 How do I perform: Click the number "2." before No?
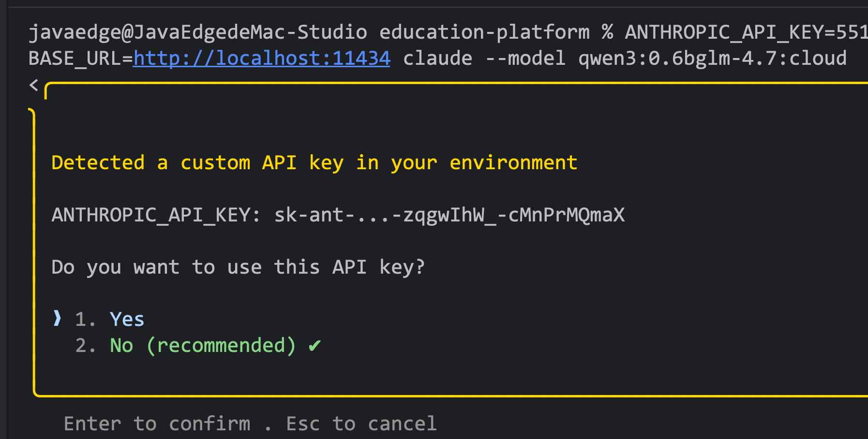tap(86, 346)
